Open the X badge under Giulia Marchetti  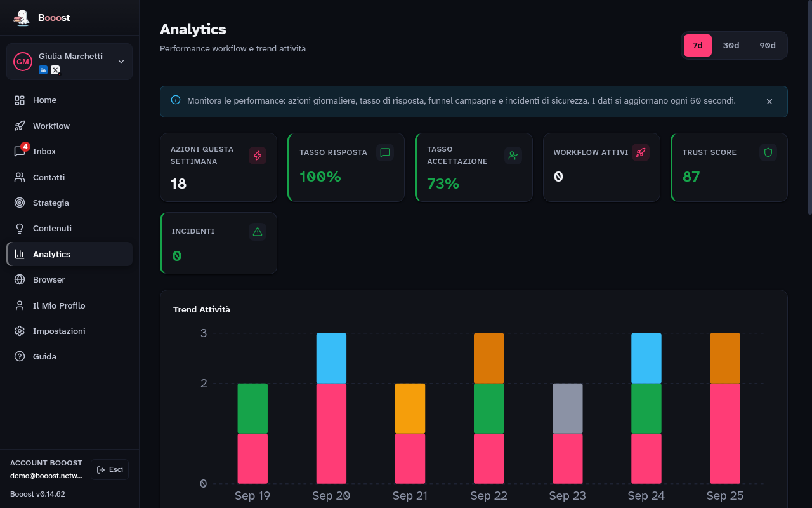(x=55, y=70)
